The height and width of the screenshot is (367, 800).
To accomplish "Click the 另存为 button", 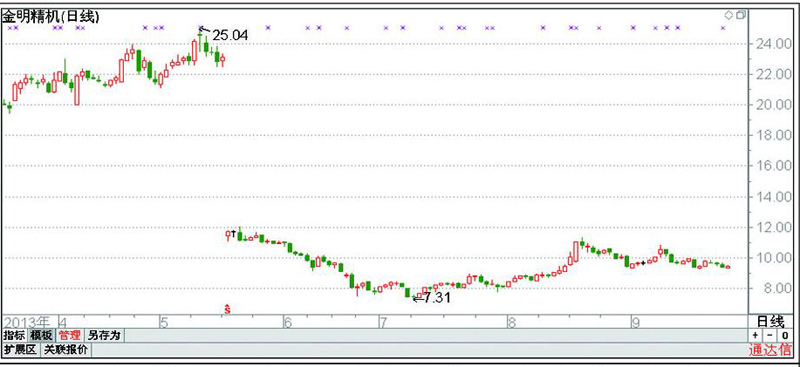I will 104,335.
